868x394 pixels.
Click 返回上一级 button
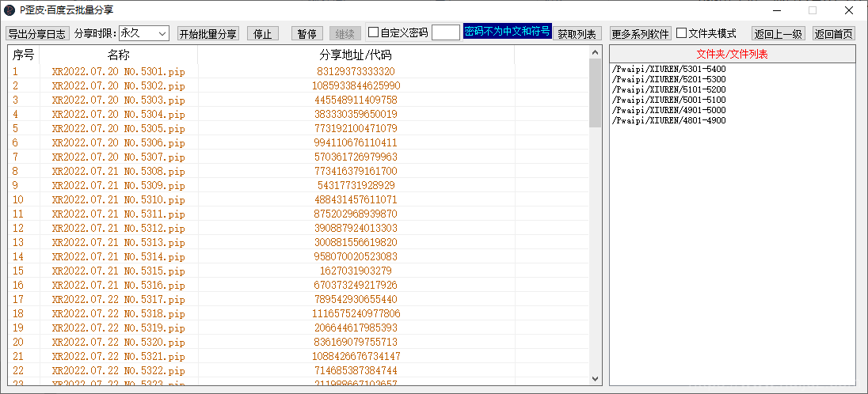pyautogui.click(x=779, y=34)
